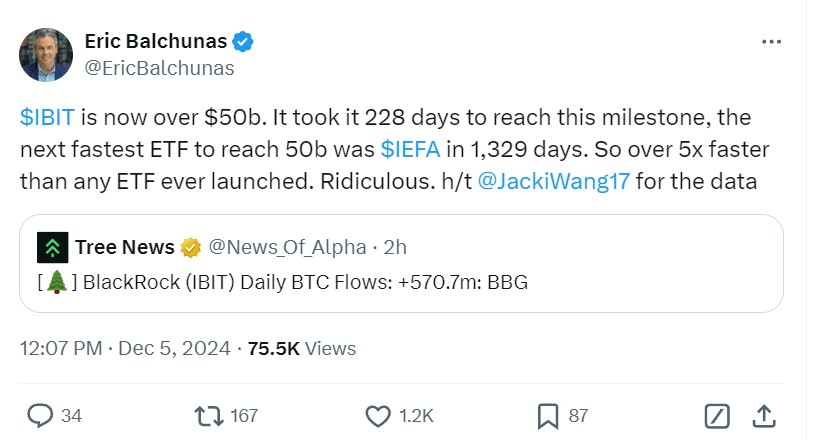Open the $IBIT cashtag link
This screenshot has height=440, width=816.
(47, 117)
